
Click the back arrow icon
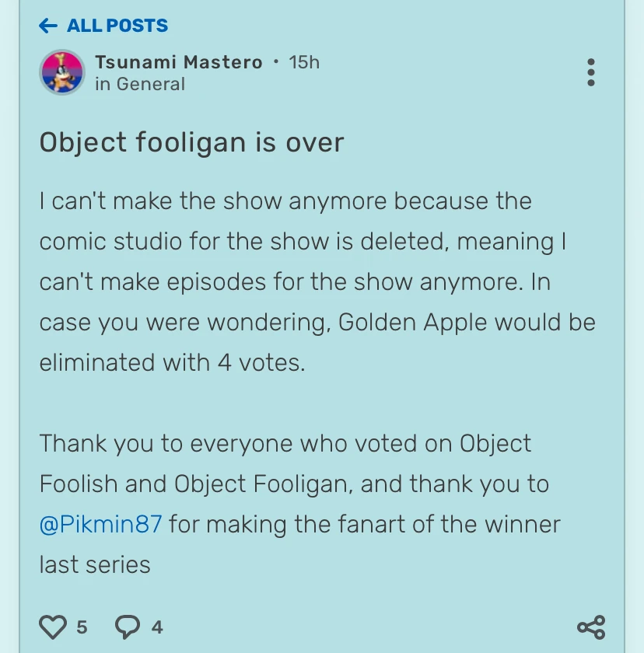48,26
